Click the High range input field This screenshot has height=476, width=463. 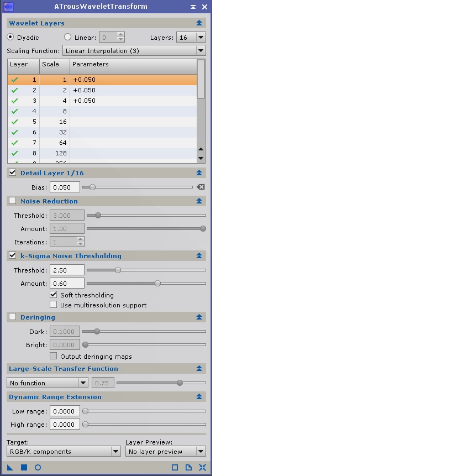click(65, 425)
